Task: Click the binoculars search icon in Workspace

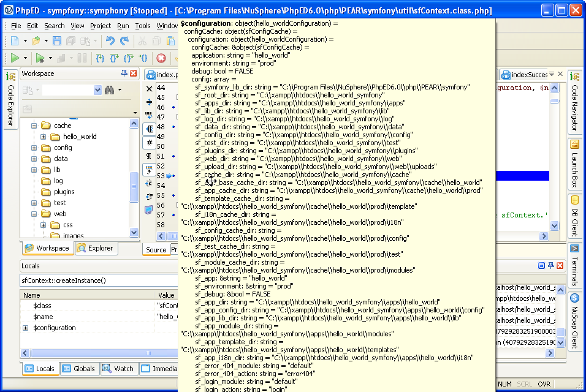Action: (x=109, y=90)
